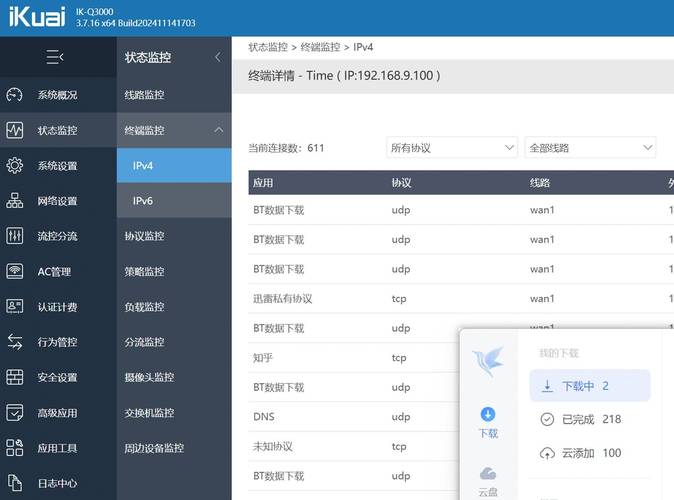Click the 网络设置 network icon
674x500 pixels.
15,201
